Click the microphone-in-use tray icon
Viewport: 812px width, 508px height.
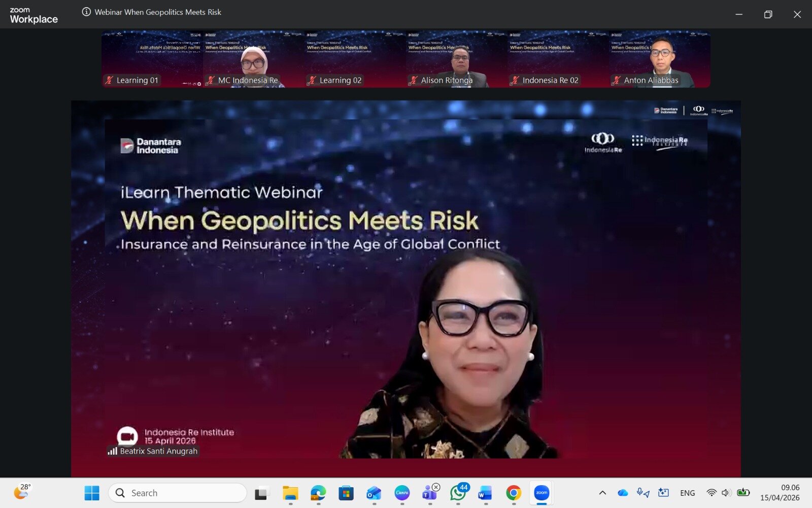(643, 493)
